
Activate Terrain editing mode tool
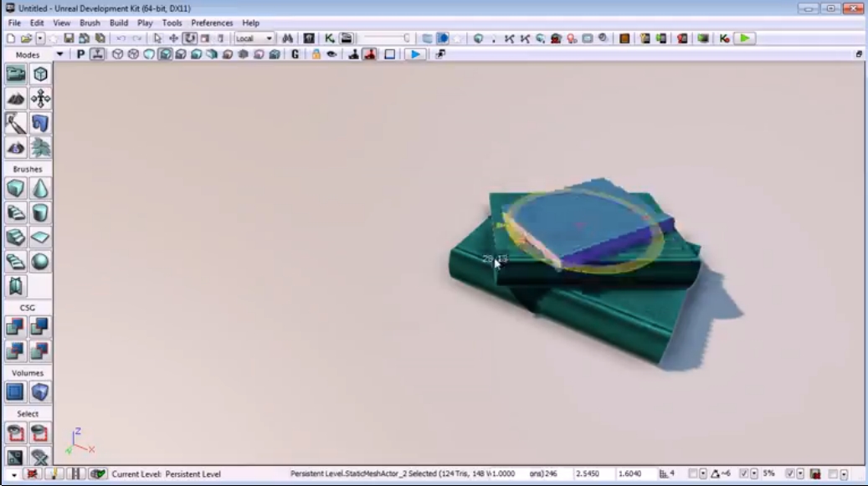(x=16, y=99)
